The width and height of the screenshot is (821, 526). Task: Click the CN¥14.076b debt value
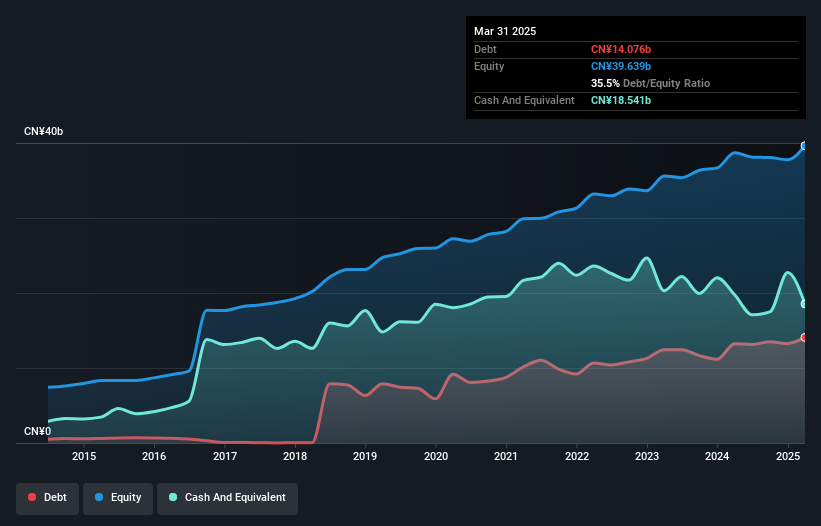(x=620, y=49)
